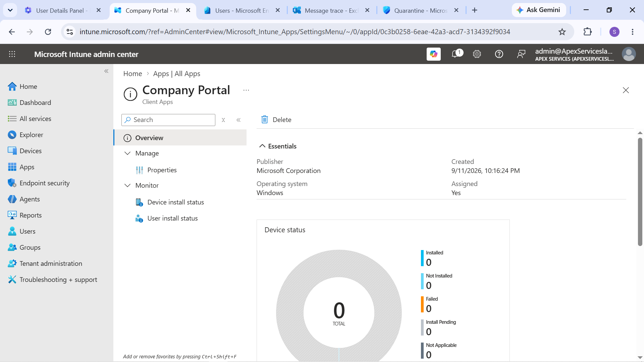Go back to the previous page
Viewport: 644px width, 362px height.
coord(12,32)
